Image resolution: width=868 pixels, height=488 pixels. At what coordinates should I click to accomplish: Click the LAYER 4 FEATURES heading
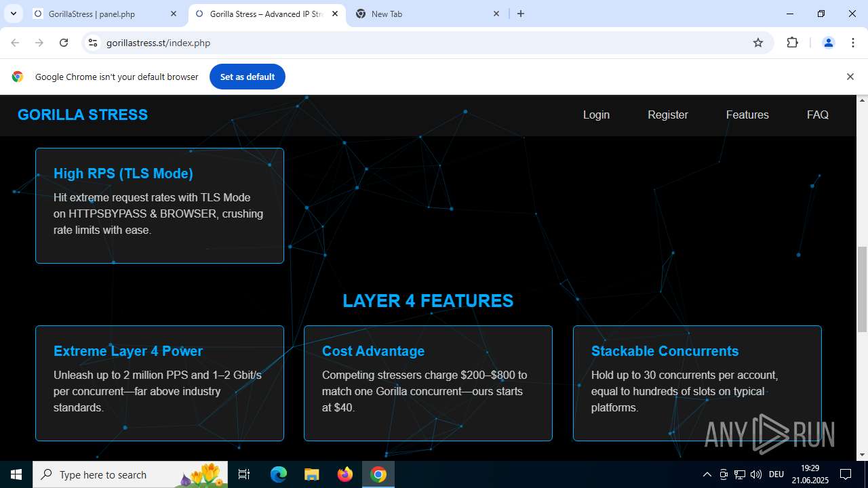(428, 301)
